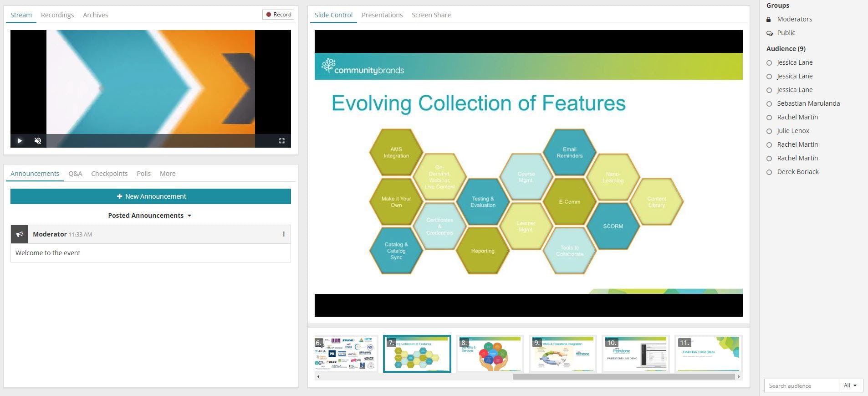Open the Moderator announcement options menu

284,234
